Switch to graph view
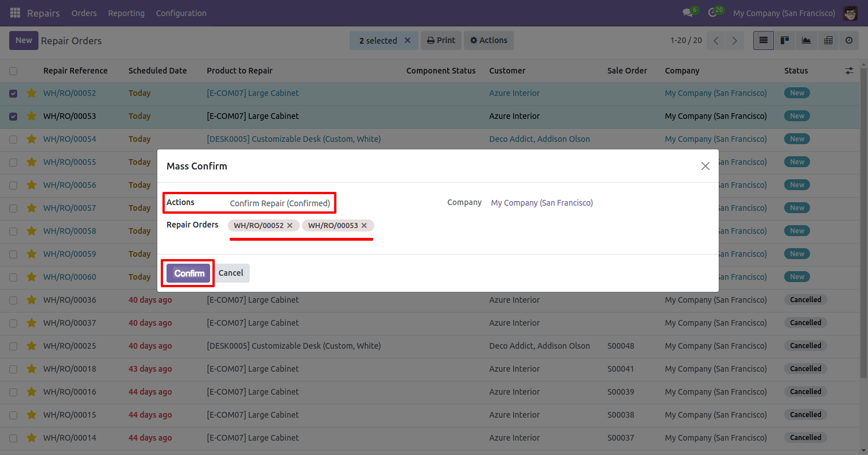The height and width of the screenshot is (455, 868). tap(806, 40)
